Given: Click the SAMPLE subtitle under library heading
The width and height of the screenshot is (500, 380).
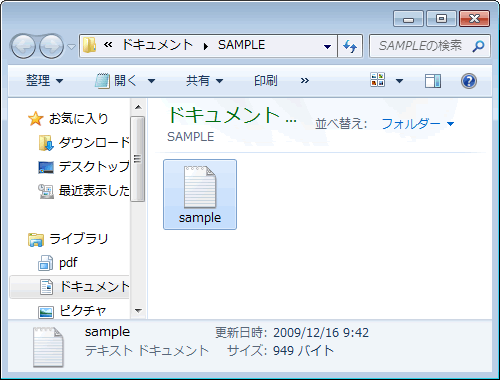Looking at the screenshot, I should (191, 137).
